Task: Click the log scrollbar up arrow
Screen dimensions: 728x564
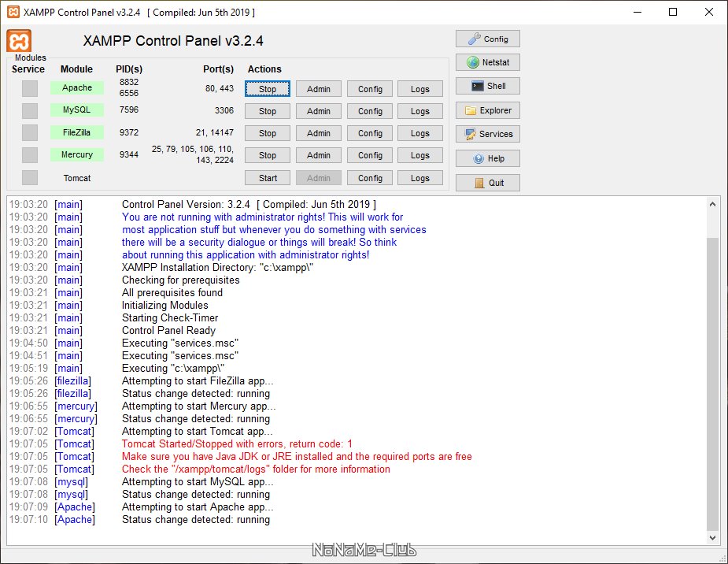Action: [713, 203]
